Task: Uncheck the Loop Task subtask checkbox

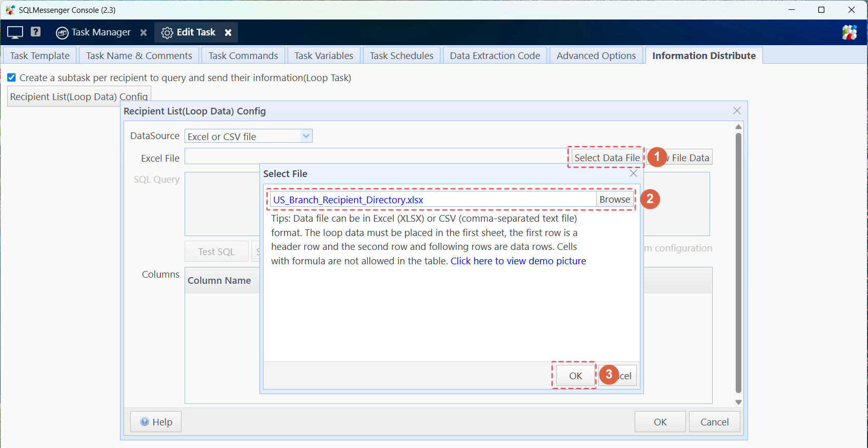Action: click(x=11, y=77)
